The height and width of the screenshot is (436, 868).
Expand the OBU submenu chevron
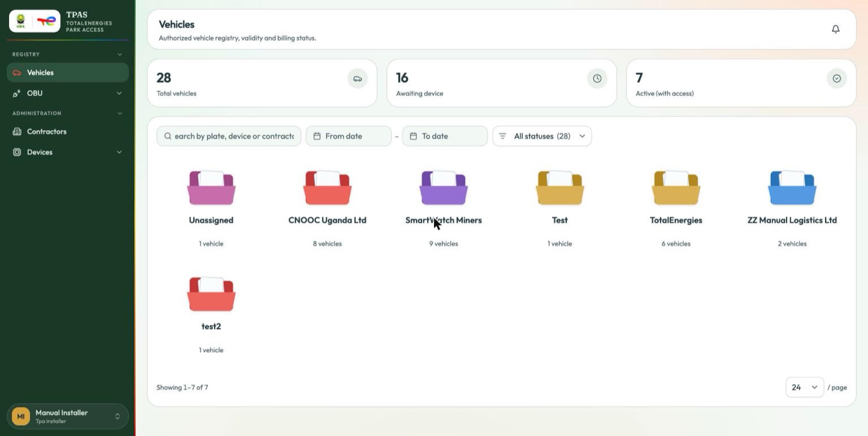[x=119, y=93]
